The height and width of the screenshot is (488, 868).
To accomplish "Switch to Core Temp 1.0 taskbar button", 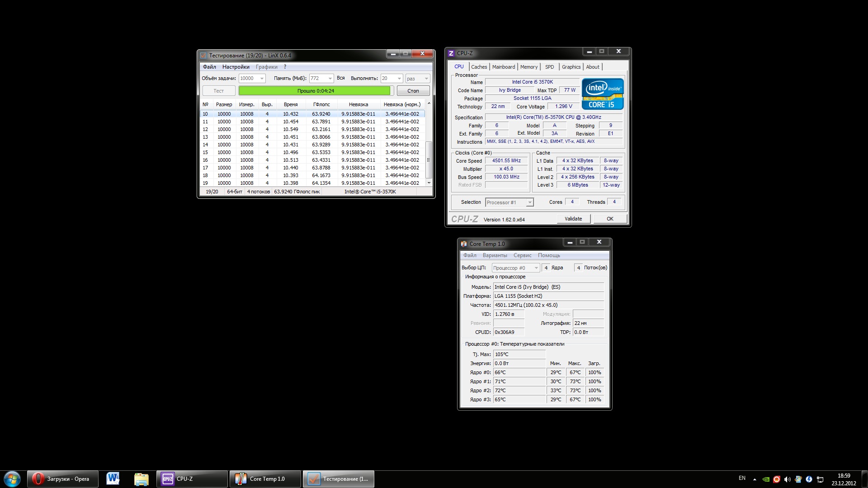I will [x=265, y=479].
